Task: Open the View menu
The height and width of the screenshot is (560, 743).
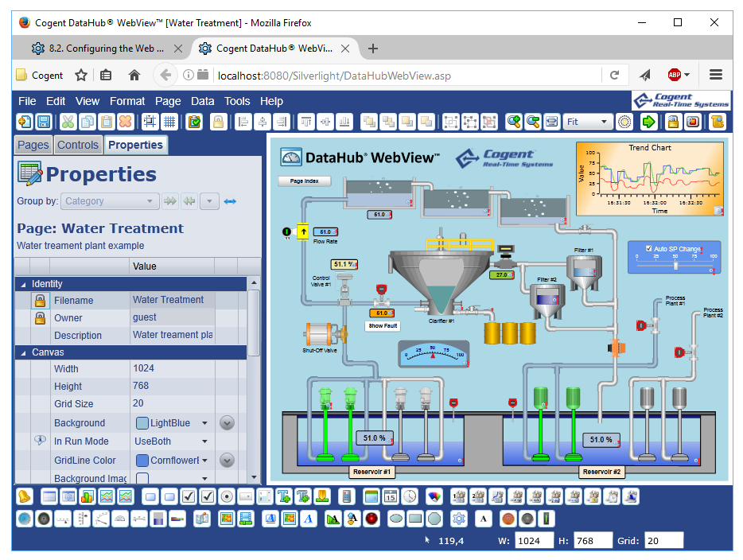Action: [88, 101]
